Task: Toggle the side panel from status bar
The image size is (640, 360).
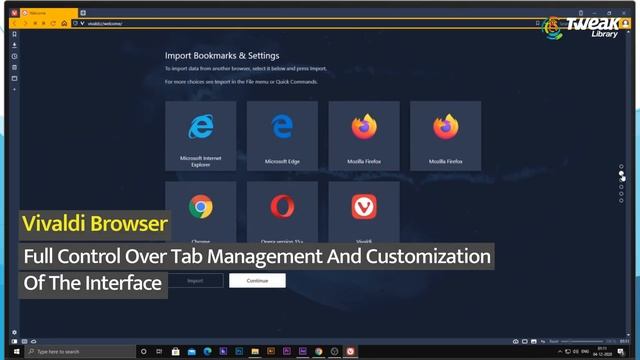Action: [x=15, y=341]
